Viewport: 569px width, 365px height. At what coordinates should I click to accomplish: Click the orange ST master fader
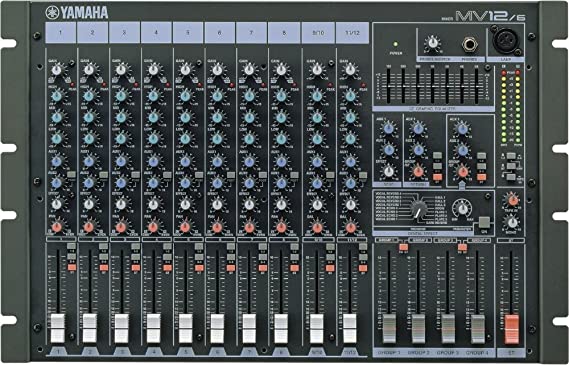click(x=512, y=329)
